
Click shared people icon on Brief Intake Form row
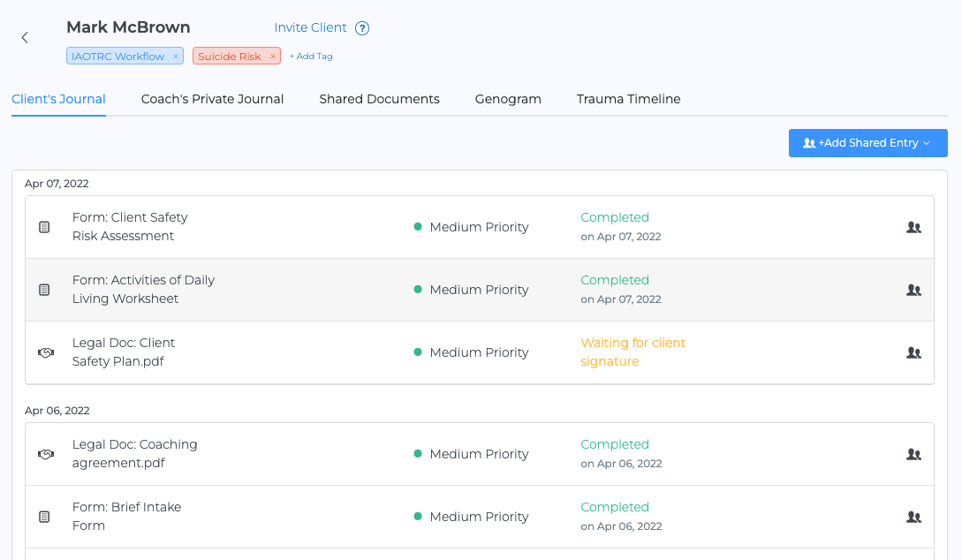[x=913, y=517]
